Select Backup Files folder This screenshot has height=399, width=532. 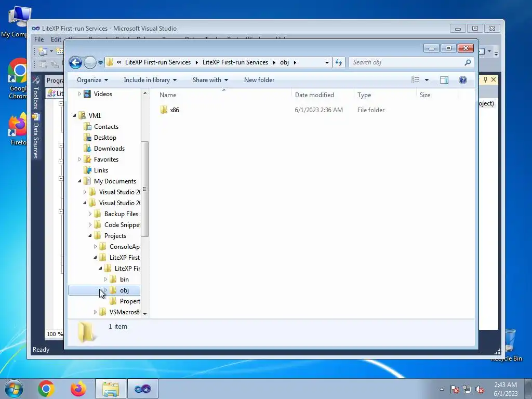tap(121, 214)
